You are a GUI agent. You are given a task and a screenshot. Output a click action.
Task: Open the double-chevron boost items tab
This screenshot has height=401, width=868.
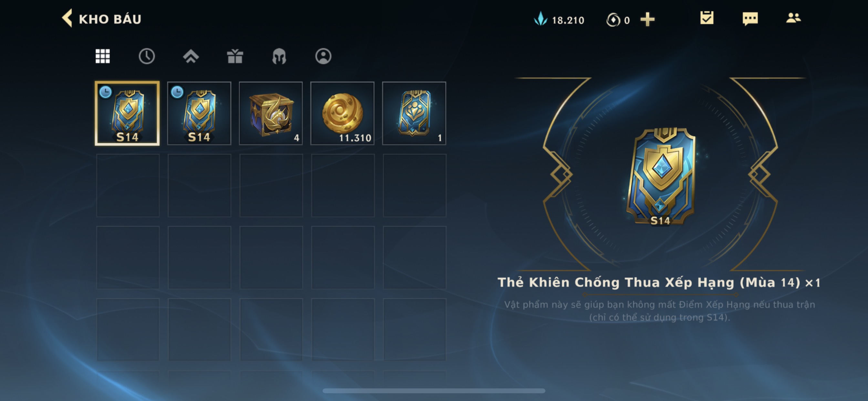pos(191,56)
